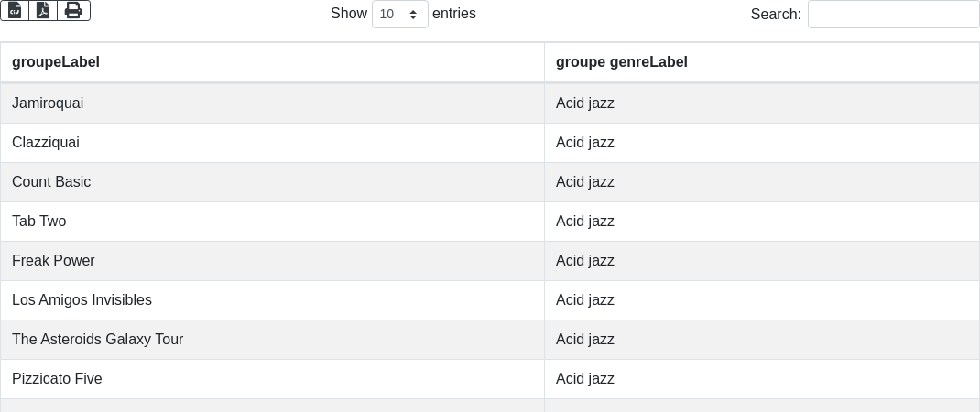This screenshot has width=980, height=412.
Task: Print the table
Action: coord(73,10)
